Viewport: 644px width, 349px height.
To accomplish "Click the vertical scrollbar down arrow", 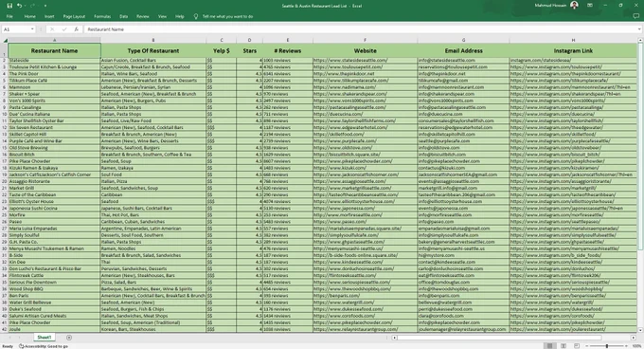I will (640, 330).
